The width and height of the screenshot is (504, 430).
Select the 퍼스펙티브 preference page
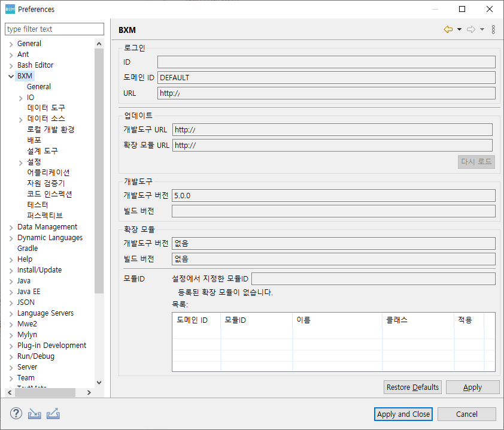pos(44,216)
